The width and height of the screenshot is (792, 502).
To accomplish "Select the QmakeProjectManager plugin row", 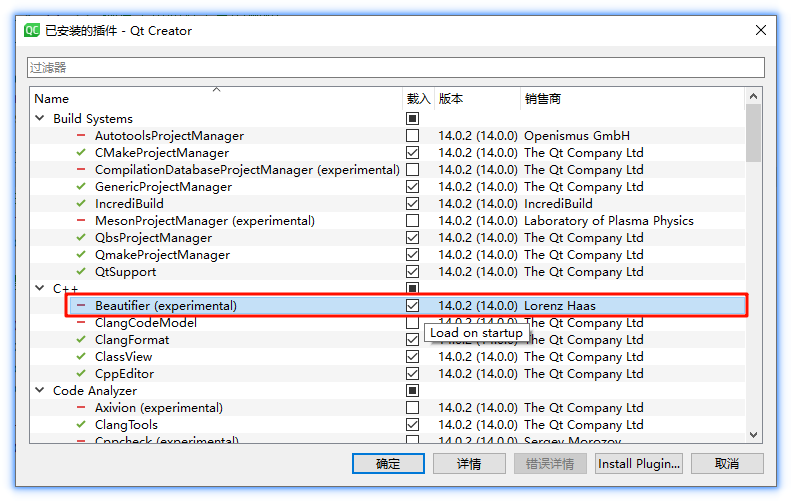I will pyautogui.click(x=388, y=255).
